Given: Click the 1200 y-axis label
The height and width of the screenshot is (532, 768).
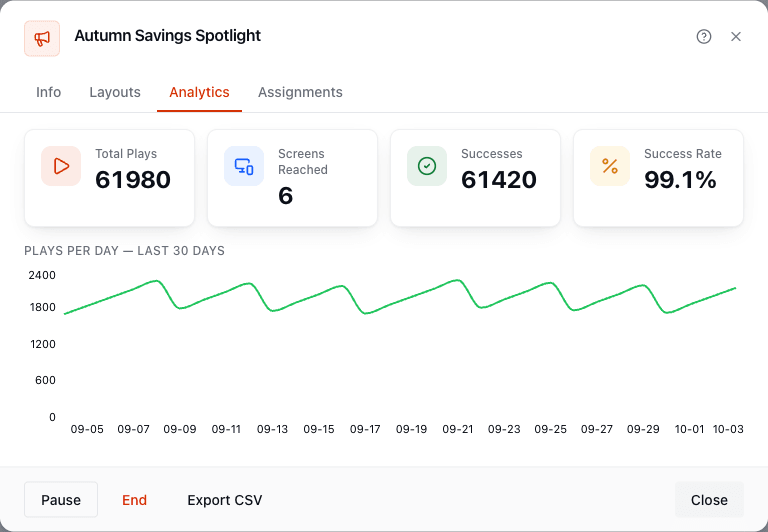Looking at the screenshot, I should [43, 344].
